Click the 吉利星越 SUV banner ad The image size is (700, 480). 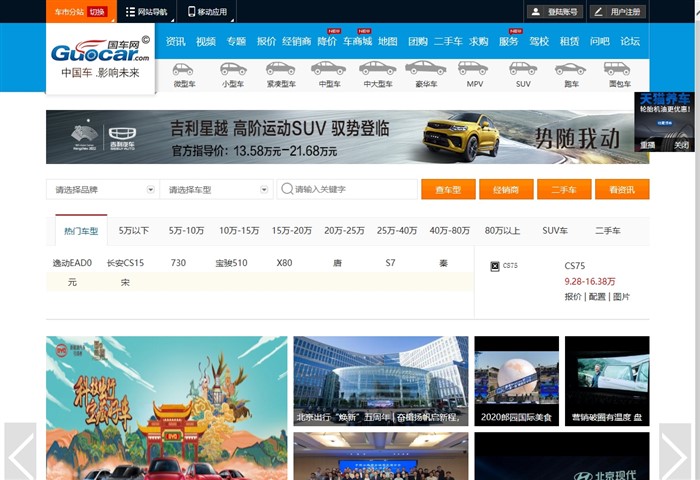(x=340, y=137)
